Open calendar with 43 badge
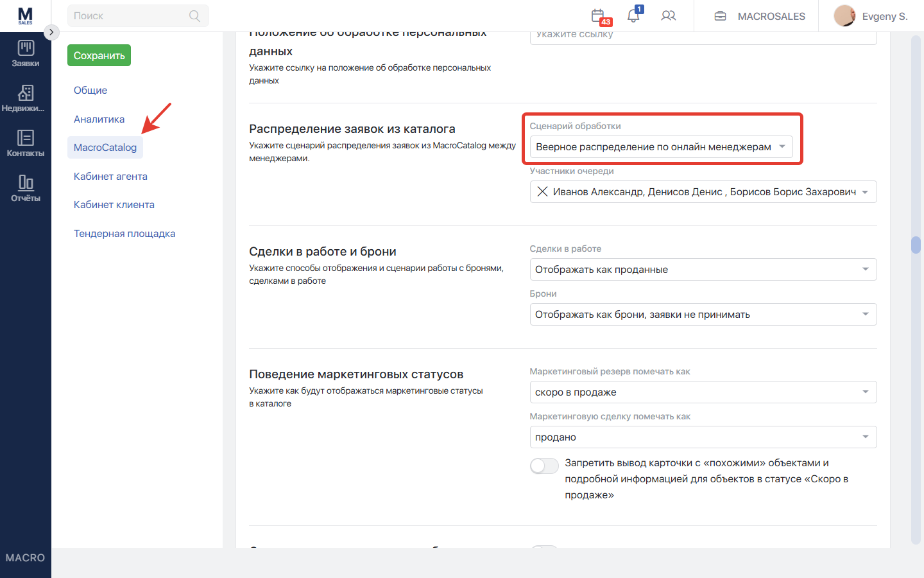The width and height of the screenshot is (924, 578). (598, 16)
